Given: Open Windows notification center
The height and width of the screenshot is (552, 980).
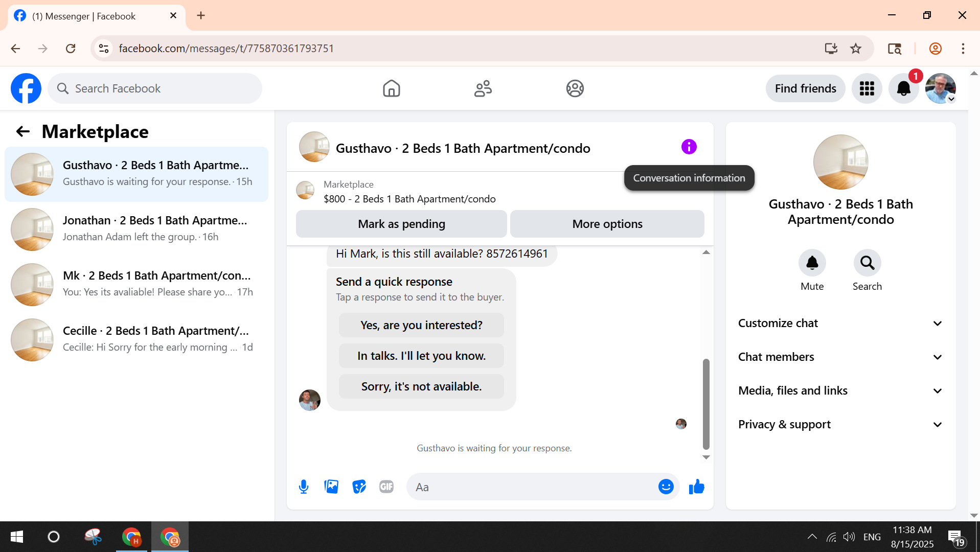Looking at the screenshot, I should (x=956, y=538).
